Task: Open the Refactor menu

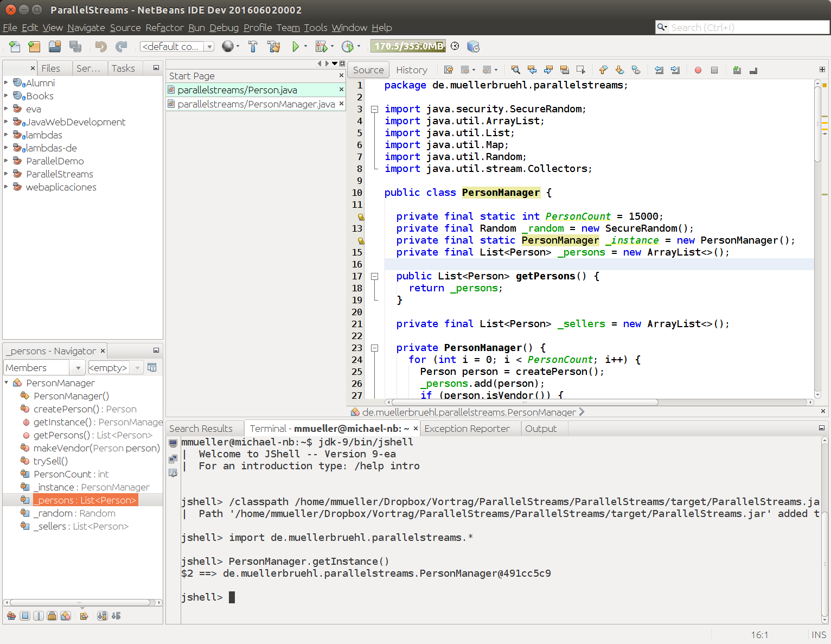Action: 164,28
